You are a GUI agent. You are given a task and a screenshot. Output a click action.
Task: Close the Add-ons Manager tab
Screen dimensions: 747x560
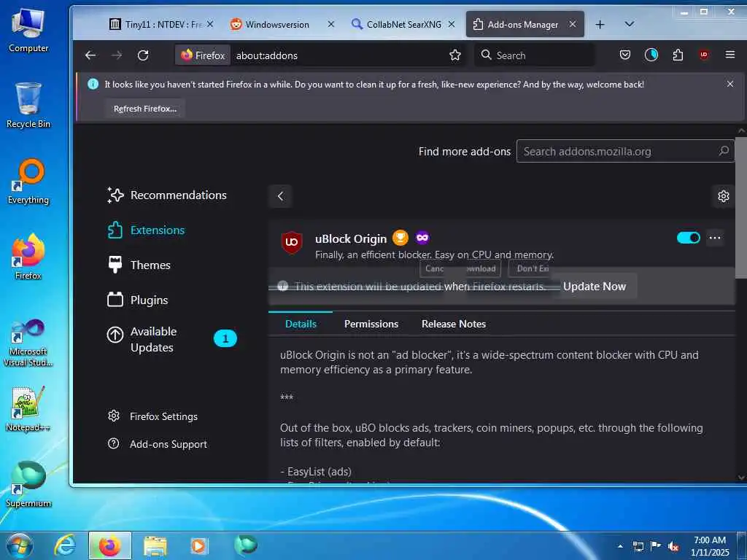point(573,24)
